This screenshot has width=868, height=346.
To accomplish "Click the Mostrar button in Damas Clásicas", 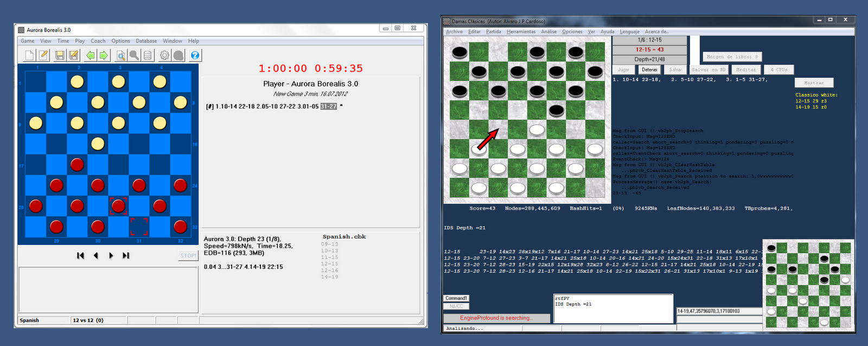I will [x=814, y=83].
